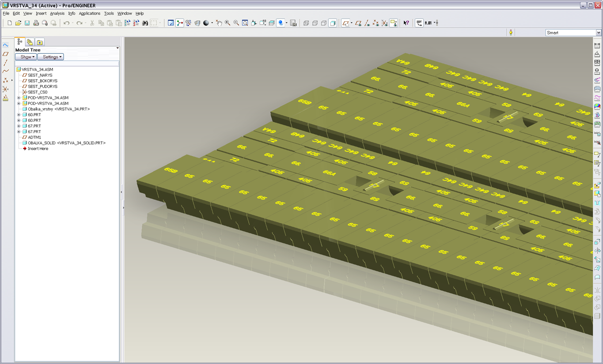
Task: Open the saved view list icon
Action: 263,23
